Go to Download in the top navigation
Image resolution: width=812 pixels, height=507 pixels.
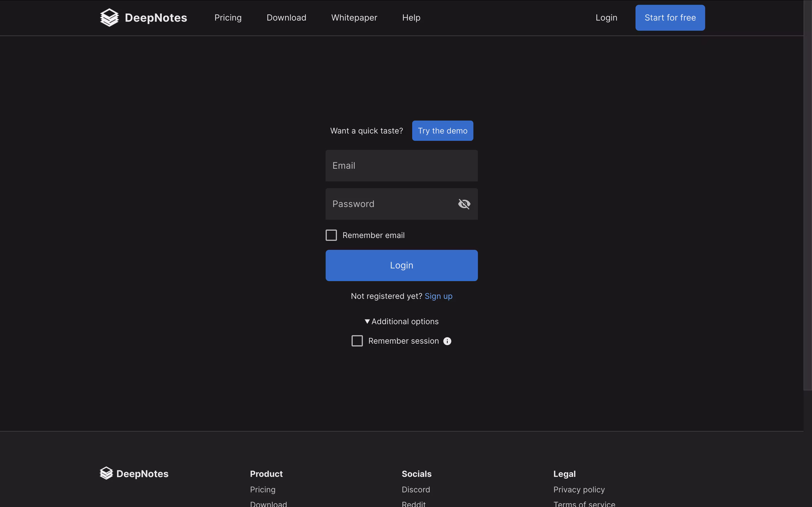click(x=286, y=17)
